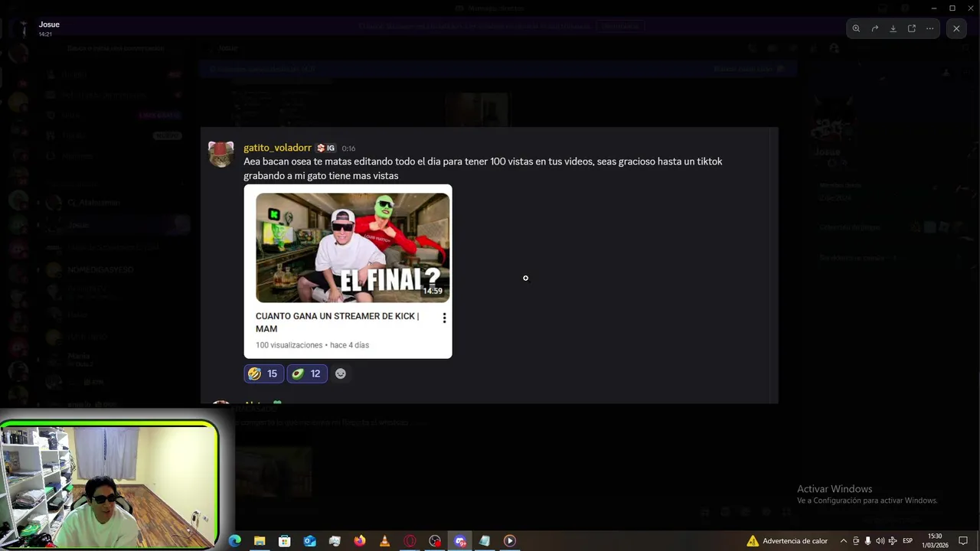The width and height of the screenshot is (980, 551).
Task: Minimize the Discord window
Action: tap(934, 8)
